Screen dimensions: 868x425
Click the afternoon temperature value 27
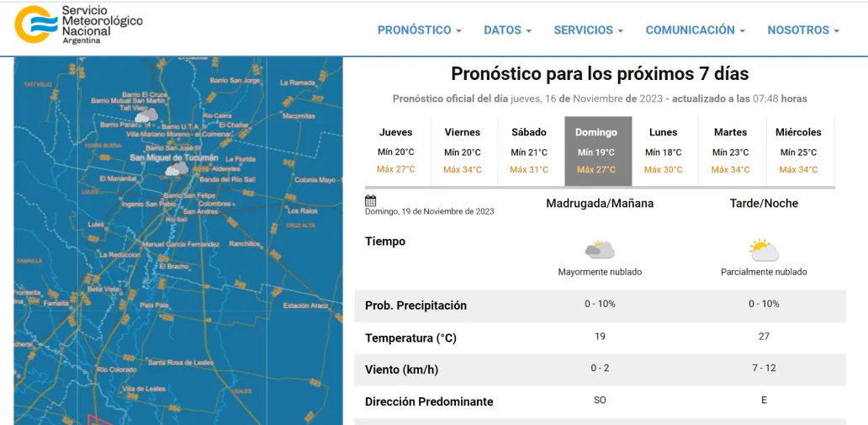pyautogui.click(x=764, y=337)
